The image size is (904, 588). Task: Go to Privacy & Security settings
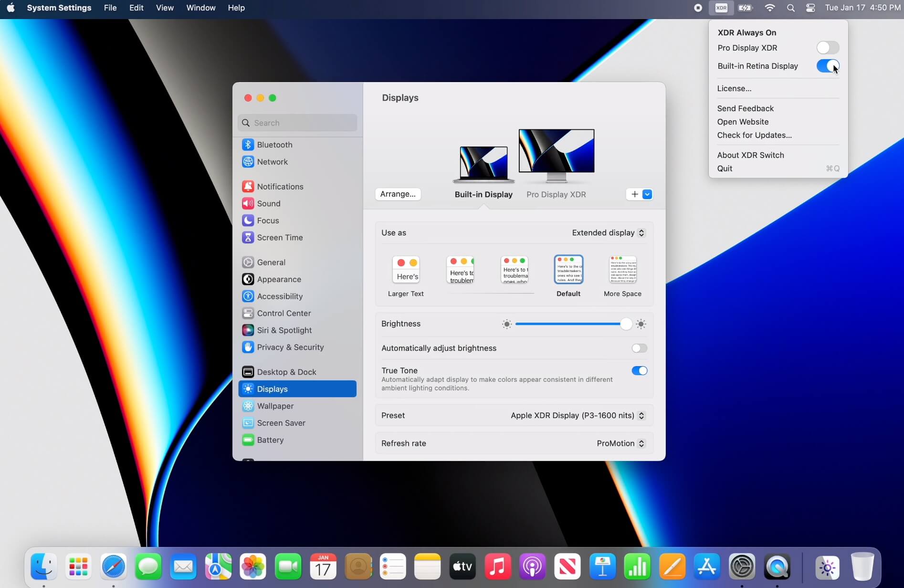tap(290, 347)
